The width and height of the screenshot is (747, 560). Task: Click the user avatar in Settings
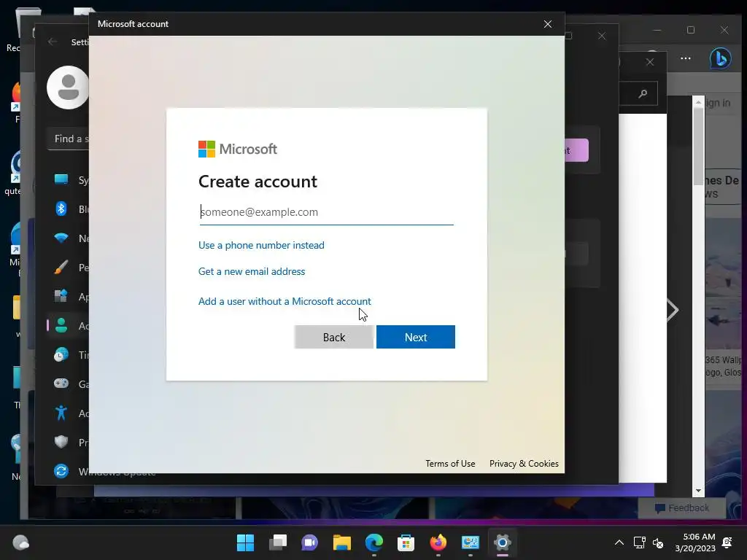coord(68,87)
